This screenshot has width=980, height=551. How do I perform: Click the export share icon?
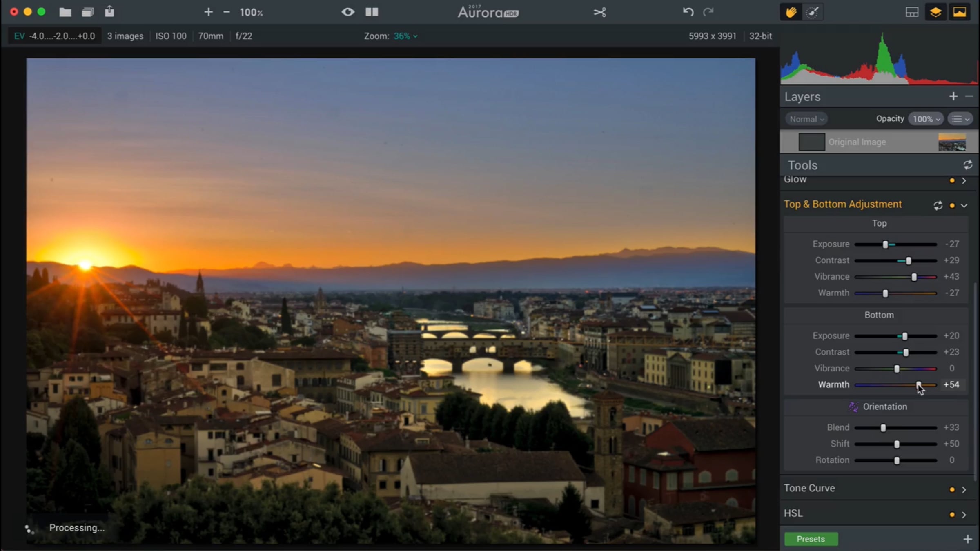pos(109,11)
